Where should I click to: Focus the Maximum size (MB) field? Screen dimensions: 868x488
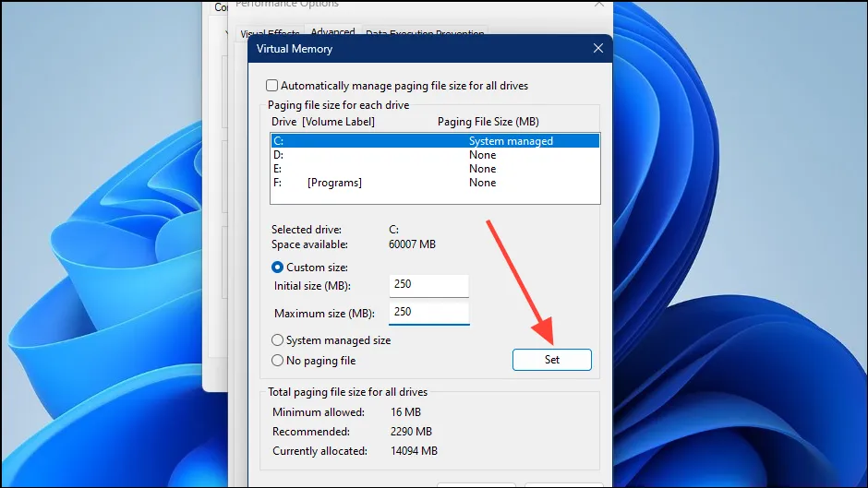[428, 313]
